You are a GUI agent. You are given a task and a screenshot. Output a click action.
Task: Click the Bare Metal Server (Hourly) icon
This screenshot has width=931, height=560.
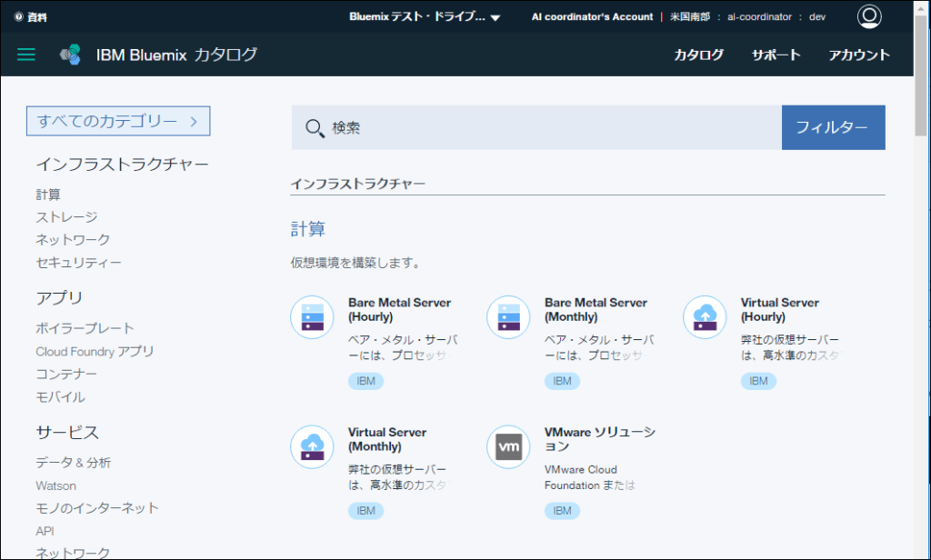[x=313, y=317]
